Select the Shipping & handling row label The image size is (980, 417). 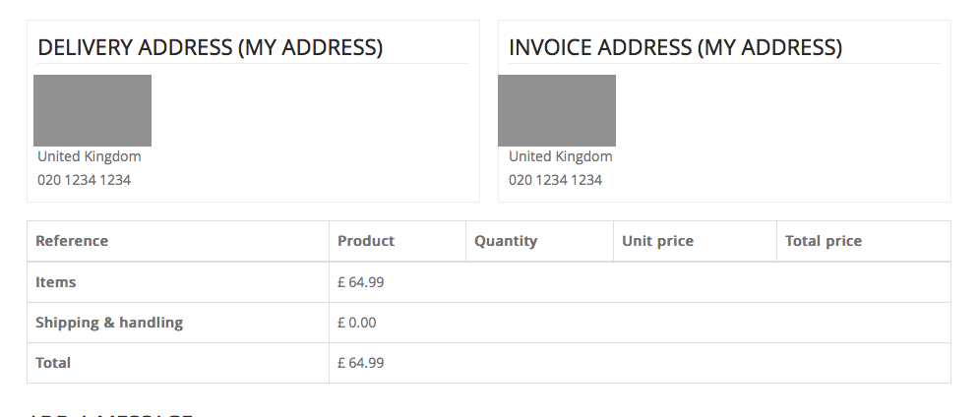(109, 323)
